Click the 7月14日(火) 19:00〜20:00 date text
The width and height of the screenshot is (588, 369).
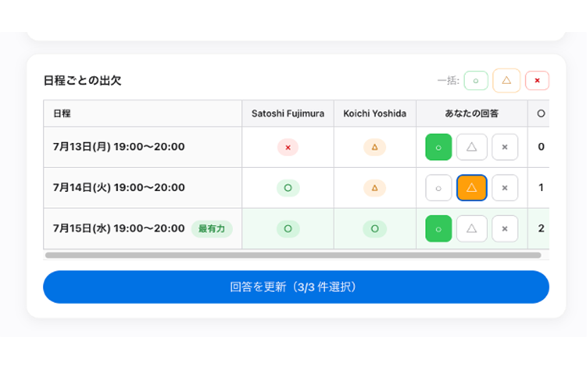pos(118,188)
